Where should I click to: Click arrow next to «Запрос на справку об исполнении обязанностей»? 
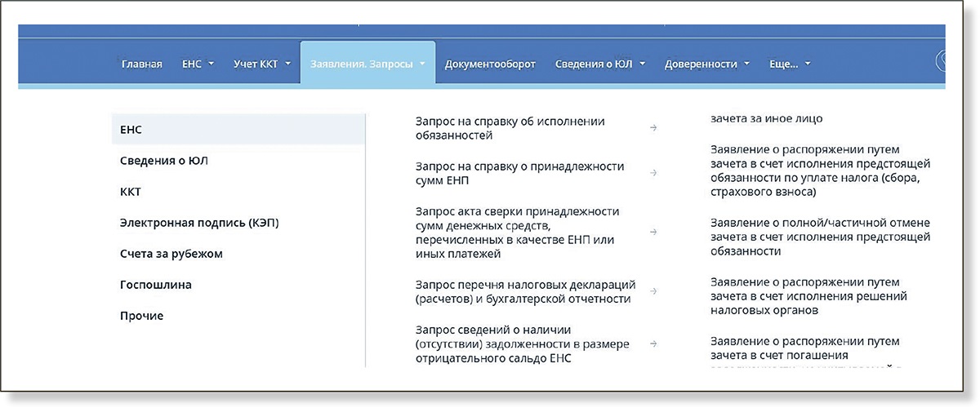pos(653,128)
